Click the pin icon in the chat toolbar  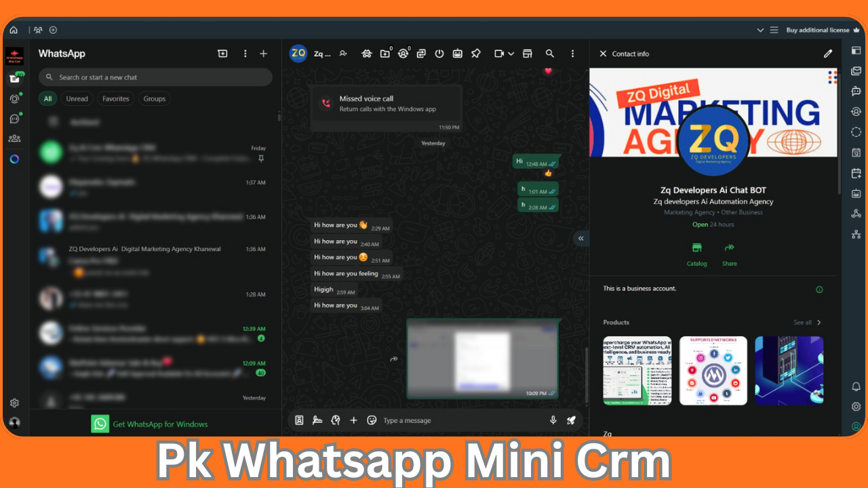[476, 54]
